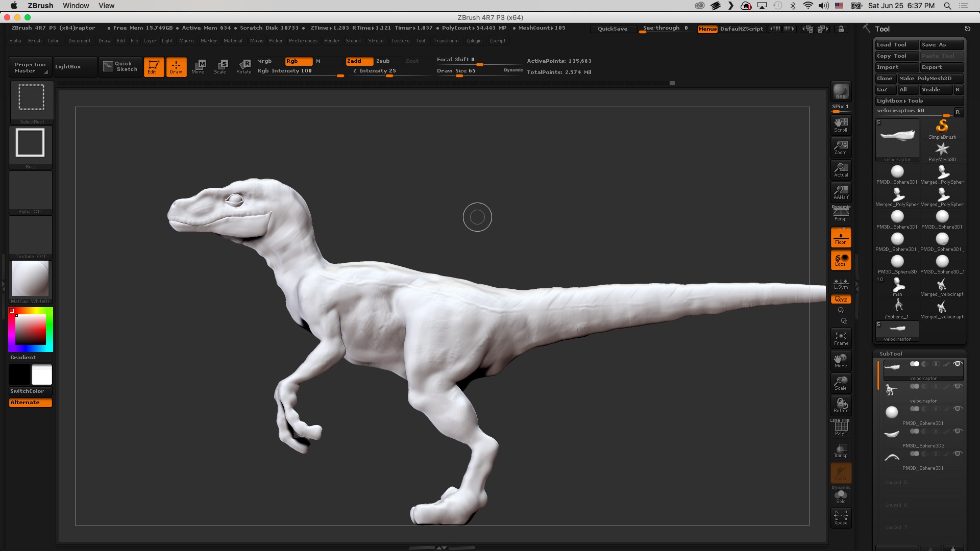
Task: Click the Frame mesh icon
Action: click(841, 338)
